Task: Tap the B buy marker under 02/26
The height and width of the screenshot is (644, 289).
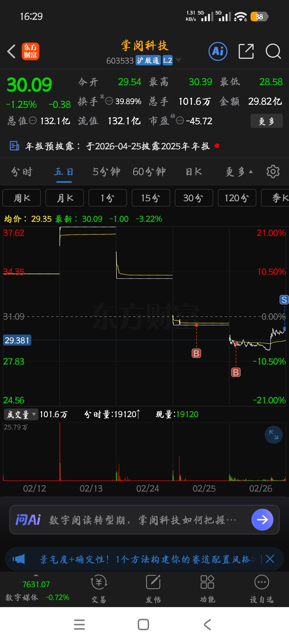Action: pos(236,372)
